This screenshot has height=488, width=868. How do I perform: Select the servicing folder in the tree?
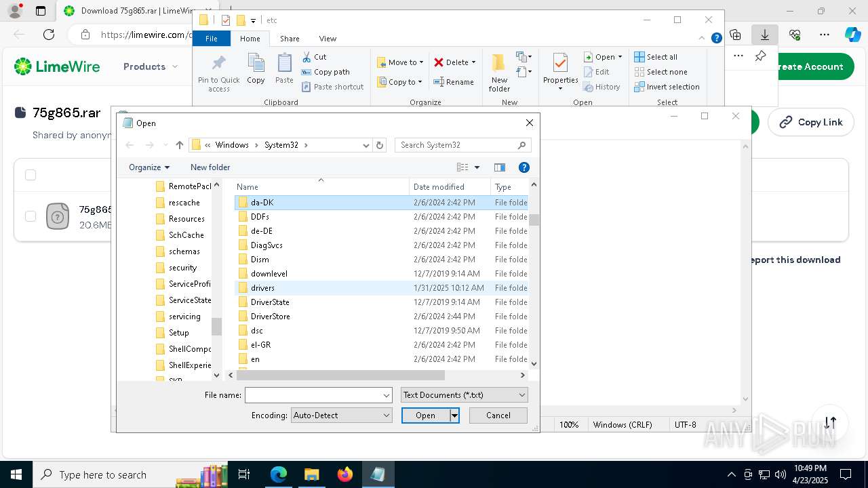[183, 317]
